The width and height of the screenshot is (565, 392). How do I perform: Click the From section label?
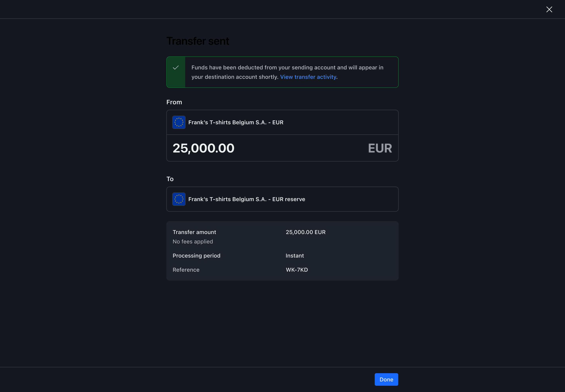click(x=174, y=102)
